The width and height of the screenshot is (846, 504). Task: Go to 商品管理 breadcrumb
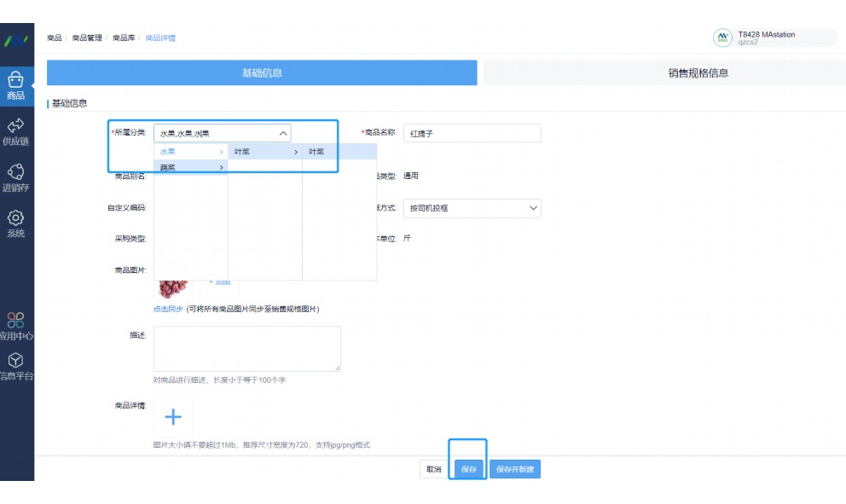(87, 38)
